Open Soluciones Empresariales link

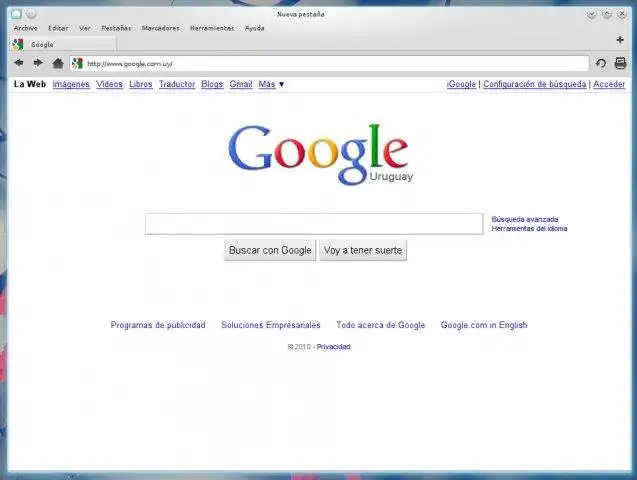pos(271,325)
